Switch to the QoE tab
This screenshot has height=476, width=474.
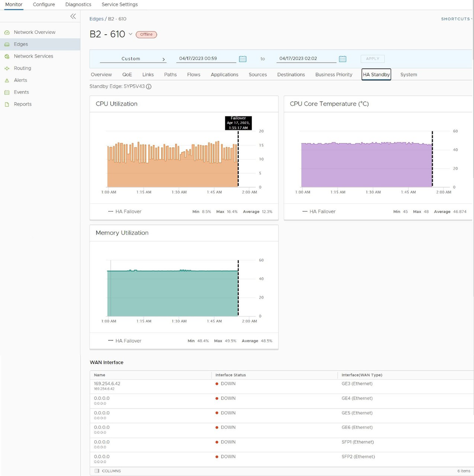click(127, 74)
